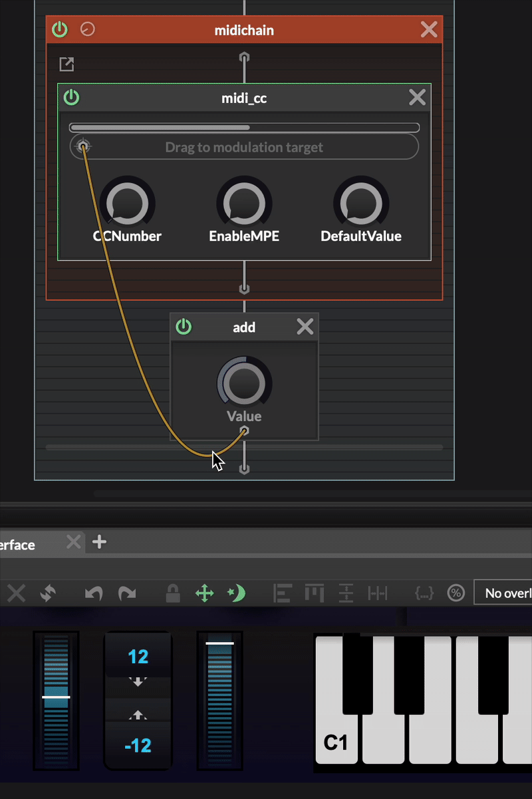Viewport: 532px width, 799px height.
Task: Click the redo arrow in toolbar
Action: click(127, 593)
